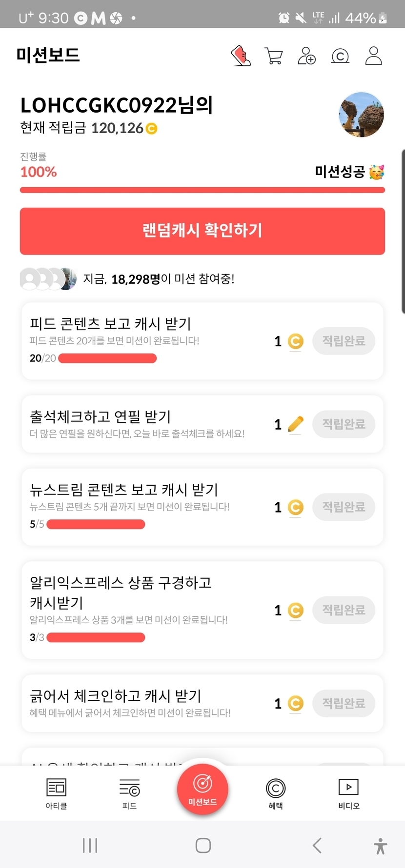The width and height of the screenshot is (405, 868).
Task: Open my profile icon in header
Action: pyautogui.click(x=374, y=56)
